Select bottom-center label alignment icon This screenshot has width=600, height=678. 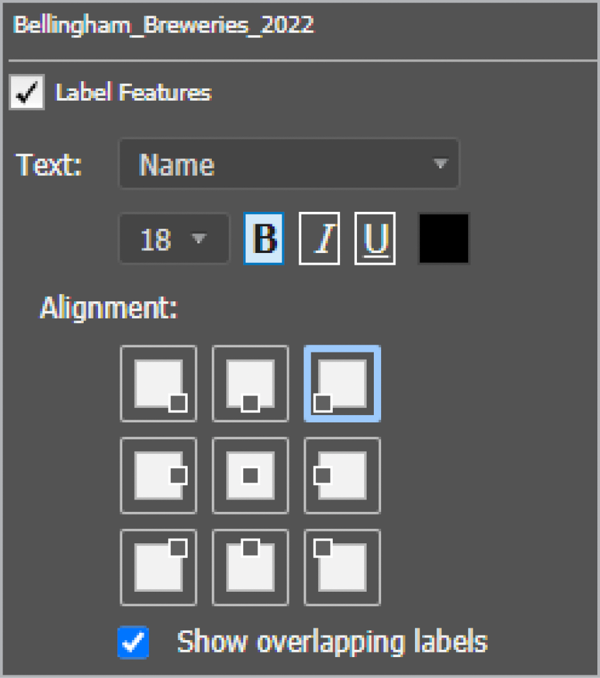(250, 567)
